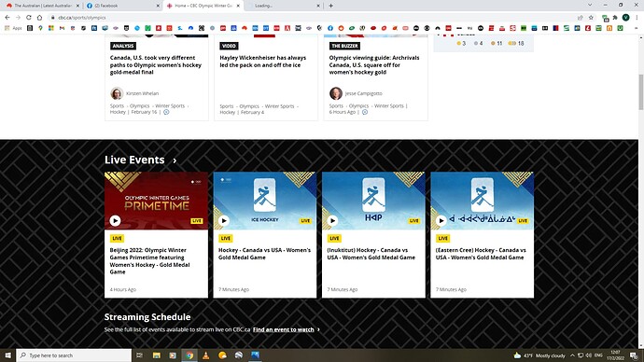This screenshot has height=362, width=644.
Task: Close the Facebook tab
Action: point(158,6)
